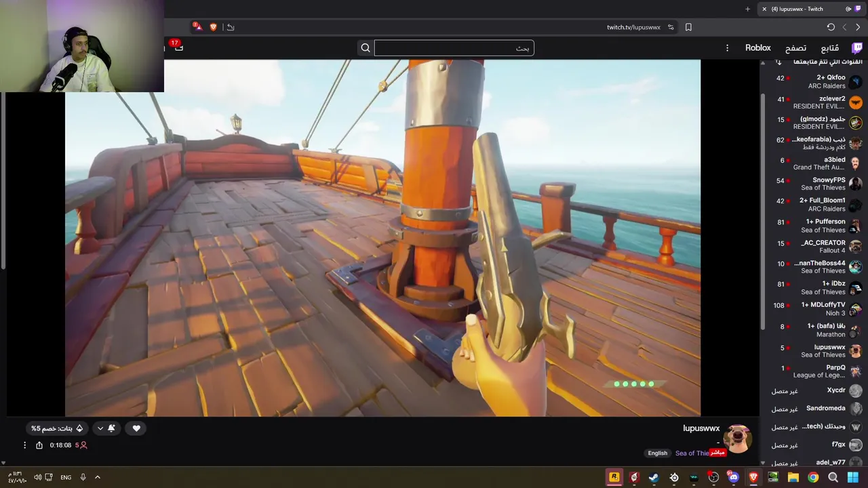Click the heart follow button under the video

[136, 428]
